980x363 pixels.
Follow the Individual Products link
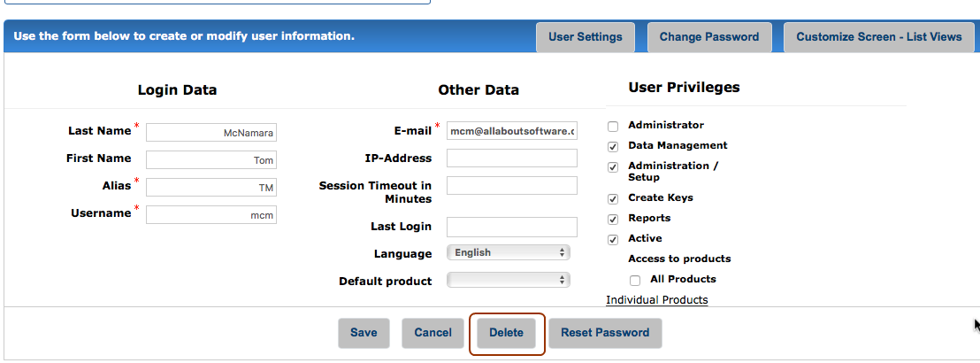657,300
